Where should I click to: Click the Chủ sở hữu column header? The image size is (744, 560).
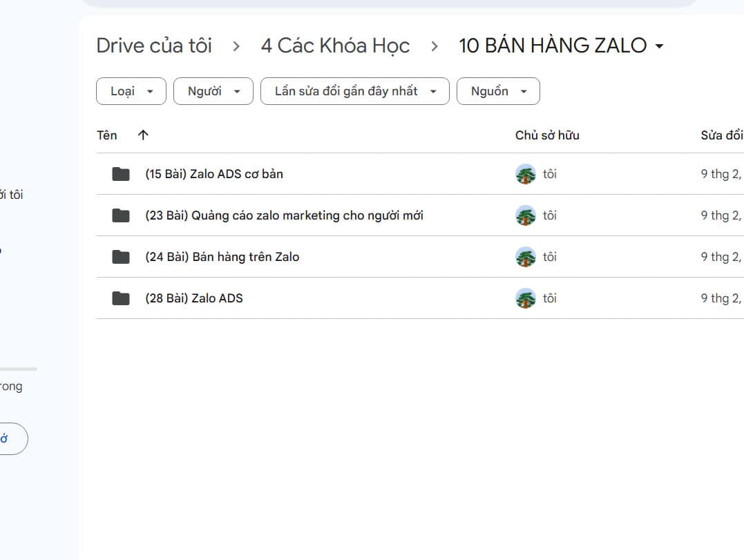click(547, 135)
